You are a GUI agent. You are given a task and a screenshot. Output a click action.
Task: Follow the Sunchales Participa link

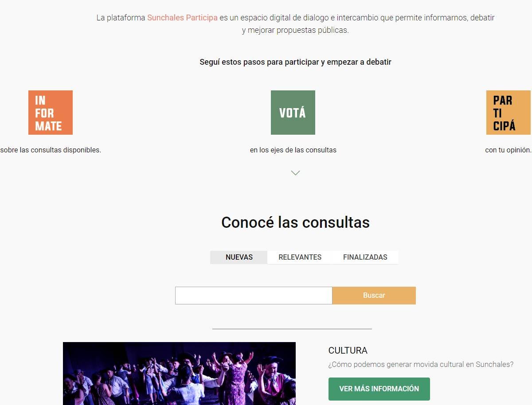tap(182, 18)
